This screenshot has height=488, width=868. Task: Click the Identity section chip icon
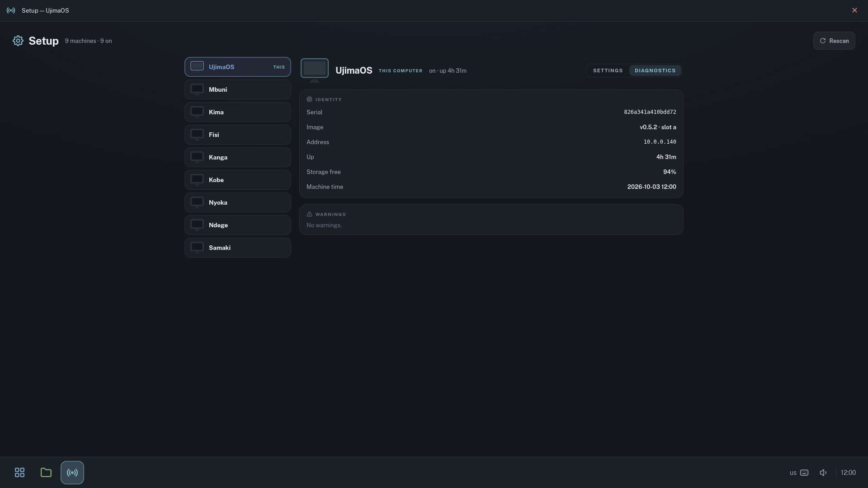[309, 99]
